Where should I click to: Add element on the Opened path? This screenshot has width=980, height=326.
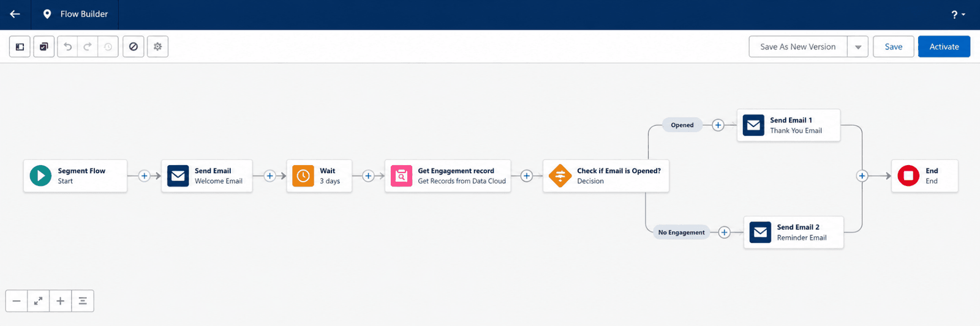[x=718, y=125]
